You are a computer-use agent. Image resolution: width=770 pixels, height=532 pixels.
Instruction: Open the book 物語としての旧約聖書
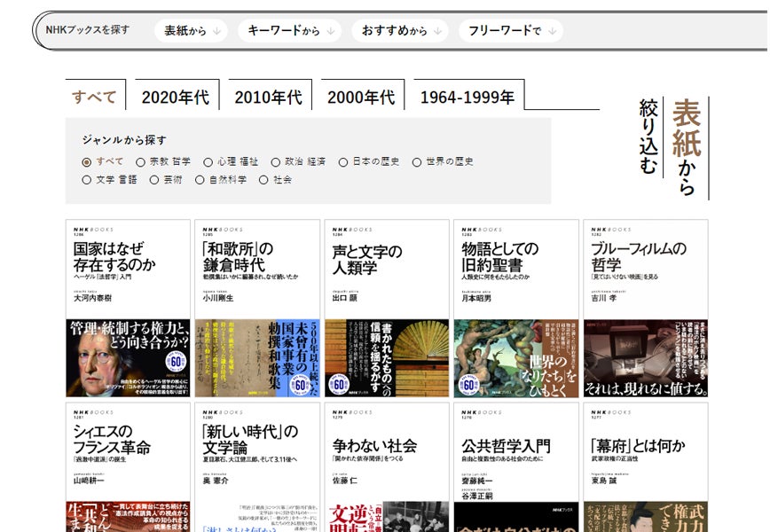point(515,308)
